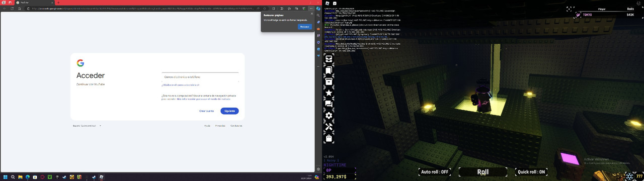Click the Edge browser back button
The height and width of the screenshot is (181, 644).
(x=5, y=9)
